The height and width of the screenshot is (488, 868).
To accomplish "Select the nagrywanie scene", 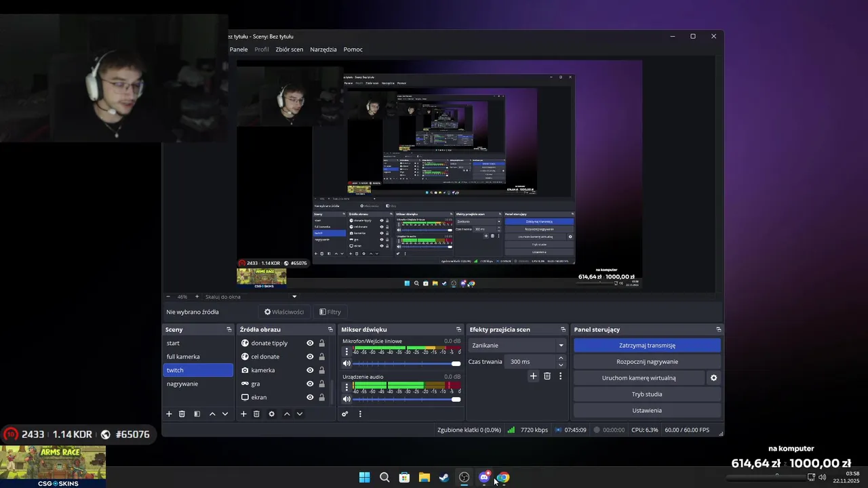I will point(198,384).
